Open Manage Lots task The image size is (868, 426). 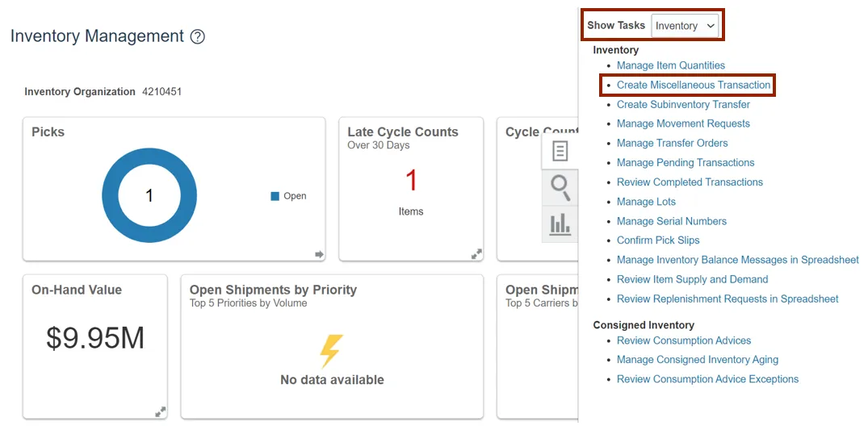point(646,202)
